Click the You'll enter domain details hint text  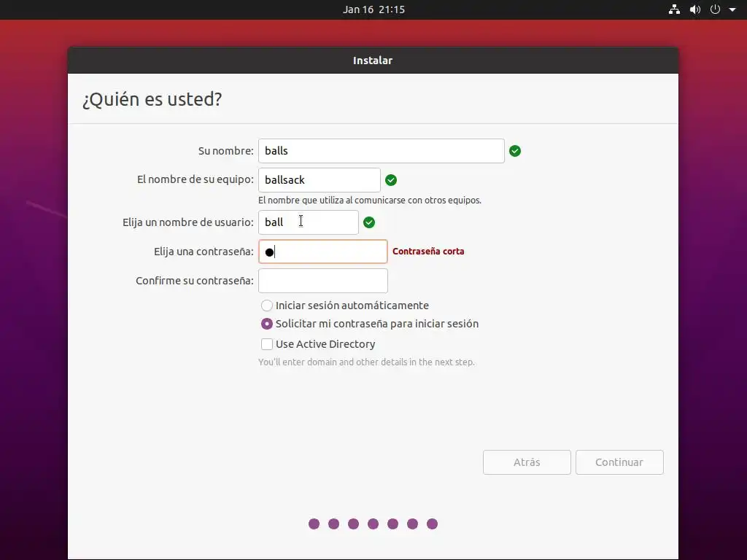pos(366,362)
